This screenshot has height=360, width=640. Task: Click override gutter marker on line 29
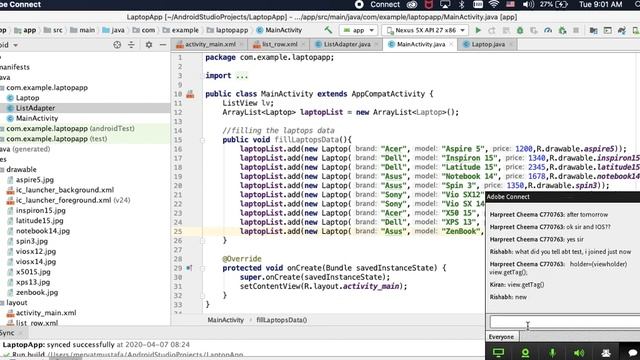(x=189, y=268)
